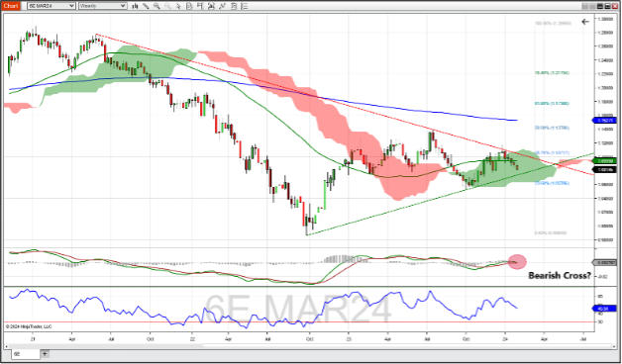Toggle the Chart Trader icon

point(199,6)
